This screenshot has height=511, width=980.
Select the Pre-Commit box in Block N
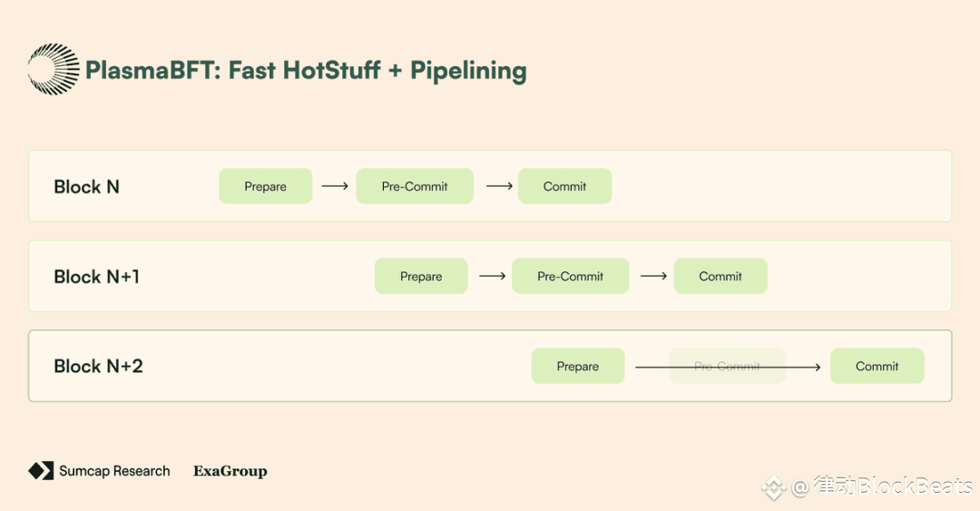(415, 186)
